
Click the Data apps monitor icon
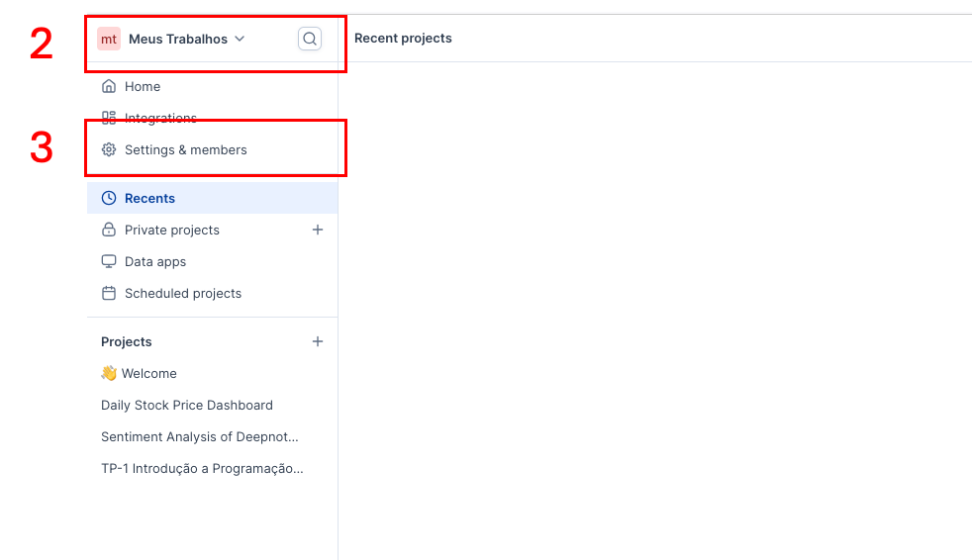109,261
